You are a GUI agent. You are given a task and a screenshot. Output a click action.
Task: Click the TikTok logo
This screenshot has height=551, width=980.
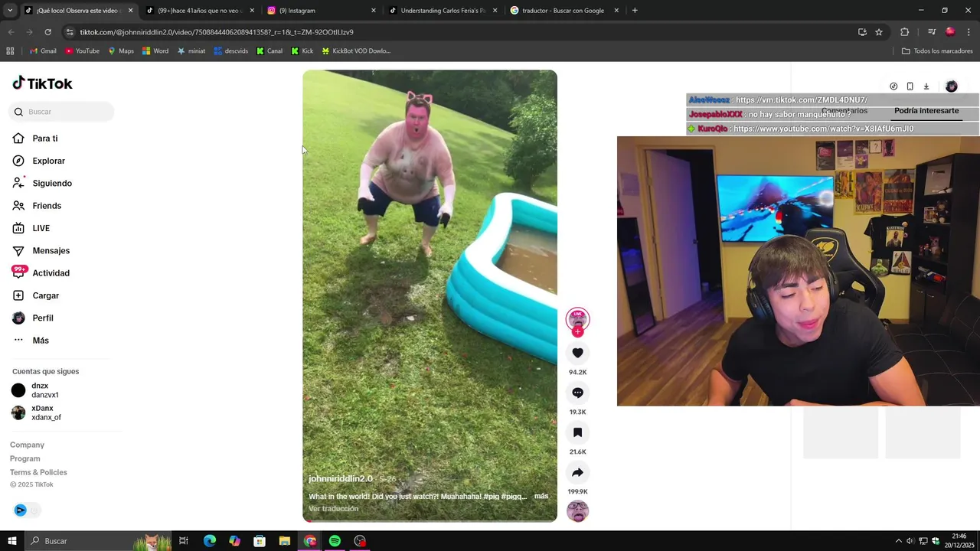(x=42, y=83)
